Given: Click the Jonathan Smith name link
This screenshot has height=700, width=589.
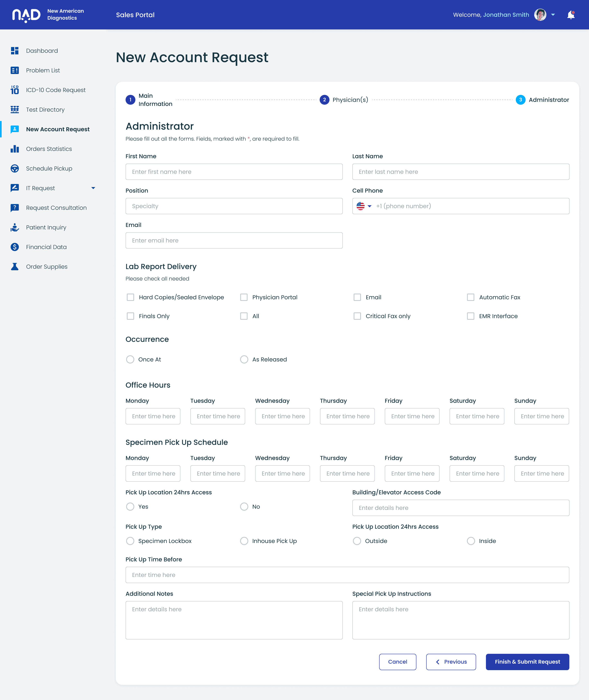Looking at the screenshot, I should tap(506, 15).
